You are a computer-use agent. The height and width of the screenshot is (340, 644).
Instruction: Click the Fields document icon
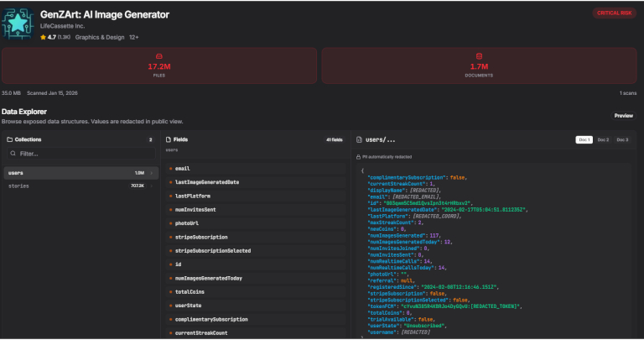(x=169, y=139)
